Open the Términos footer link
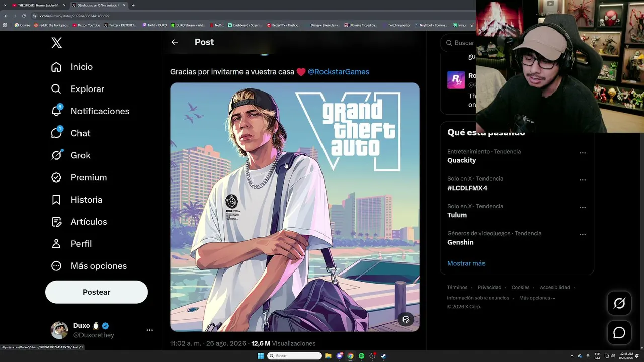 tap(457, 288)
